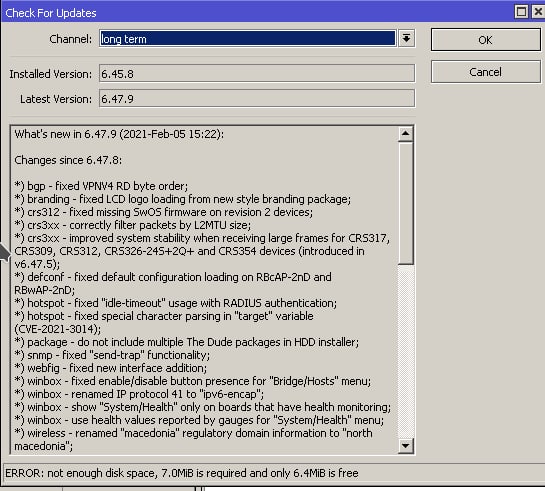The image size is (545, 491).
Task: Click the 'crs312 - fixed missing SwOS firmware' line
Action: (x=164, y=212)
